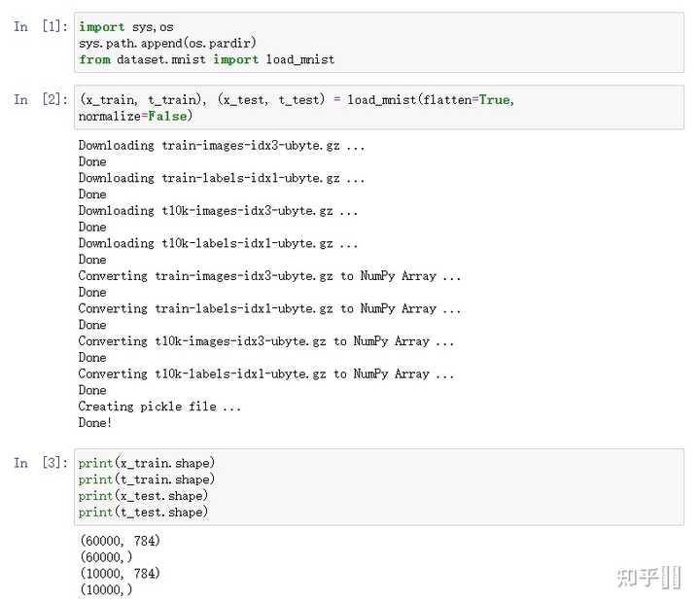Click the "print(t_train.shape)" code line
The image size is (700, 603).
pos(147,479)
